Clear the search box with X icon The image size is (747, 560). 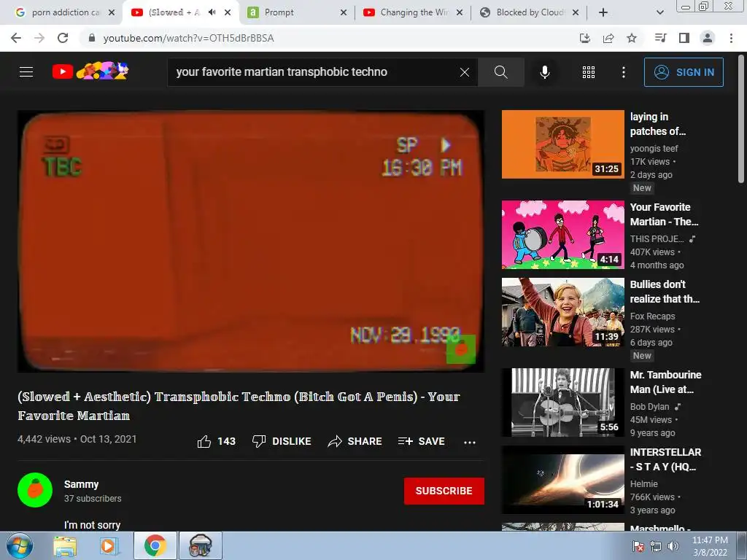(x=465, y=72)
